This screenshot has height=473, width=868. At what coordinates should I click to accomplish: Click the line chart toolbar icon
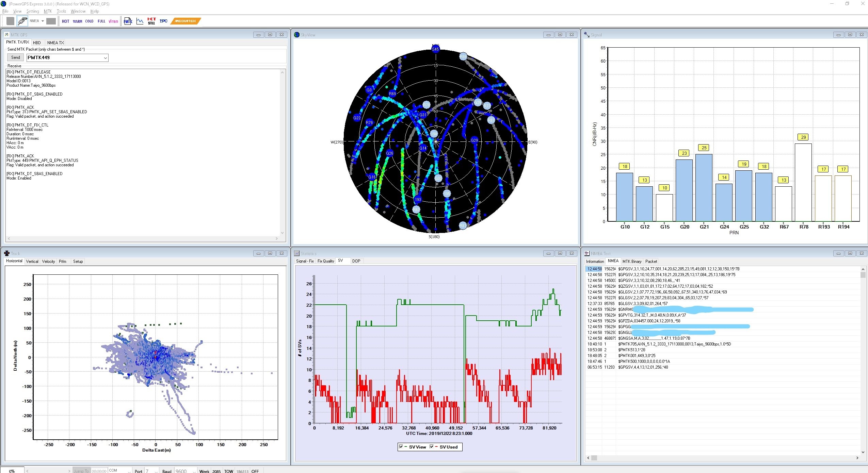[x=140, y=21]
